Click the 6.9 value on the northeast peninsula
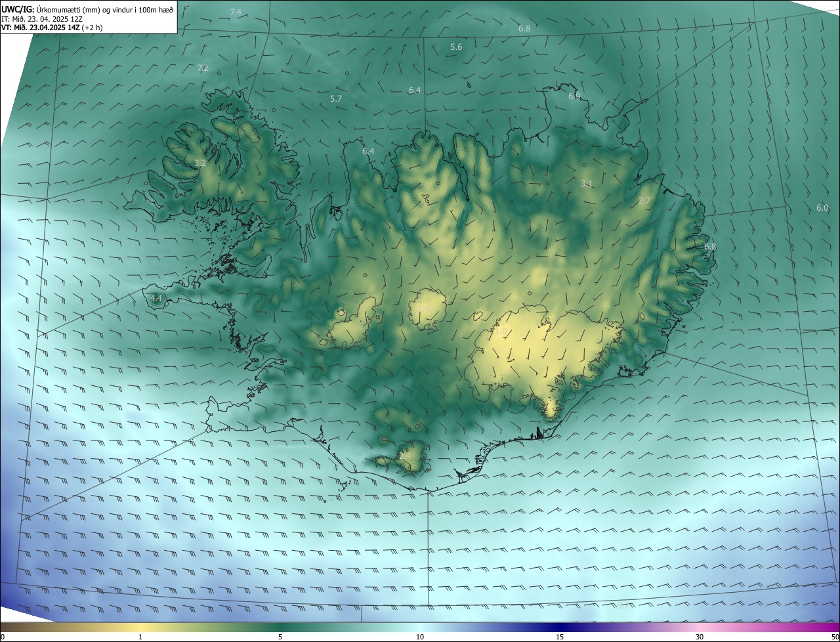The height and width of the screenshot is (642, 840). coord(574,96)
